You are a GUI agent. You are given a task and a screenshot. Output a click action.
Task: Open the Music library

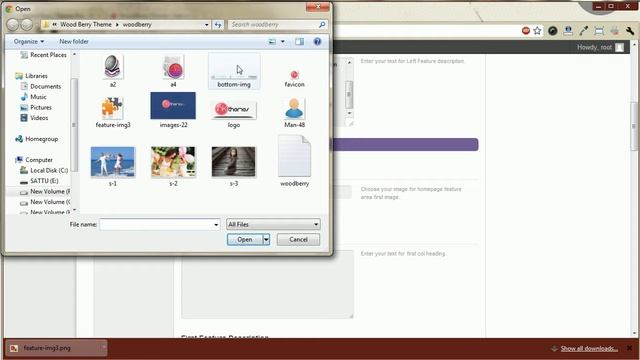(x=33, y=97)
